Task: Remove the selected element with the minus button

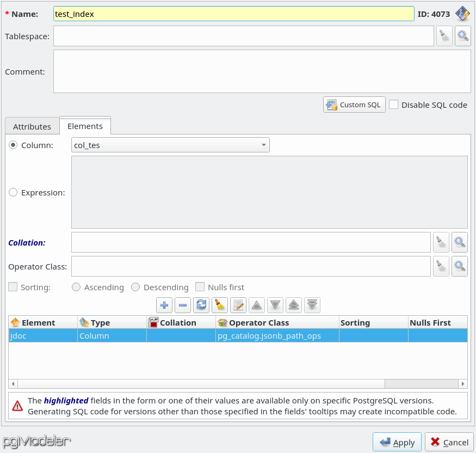Action: tap(183, 305)
